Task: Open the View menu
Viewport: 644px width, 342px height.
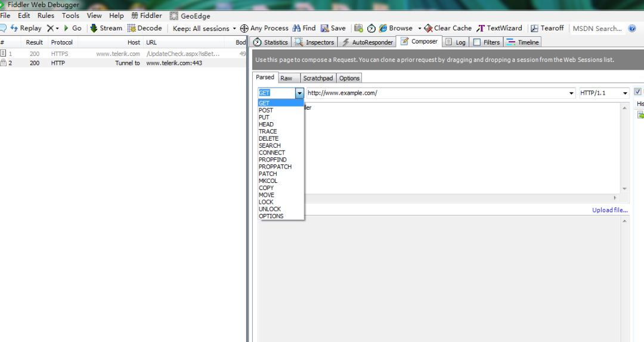Action: tap(94, 15)
